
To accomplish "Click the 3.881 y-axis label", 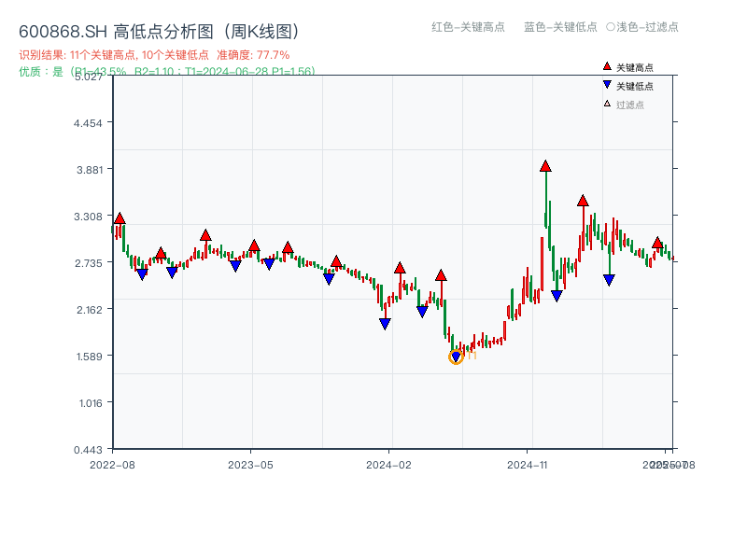I will coord(89,170).
